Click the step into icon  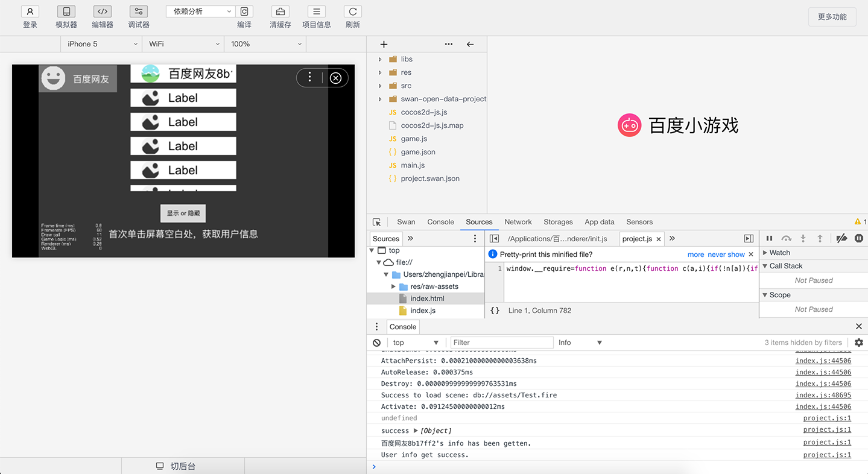point(803,238)
